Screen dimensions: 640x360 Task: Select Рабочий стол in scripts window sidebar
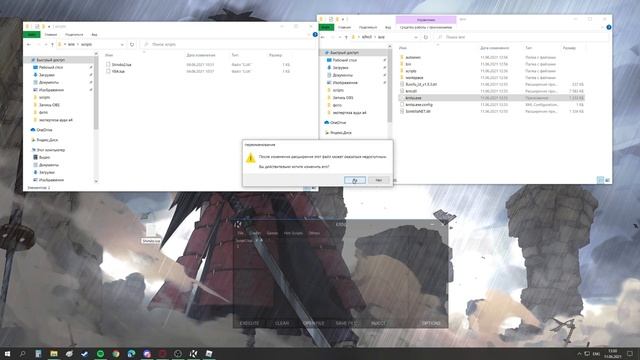51,67
